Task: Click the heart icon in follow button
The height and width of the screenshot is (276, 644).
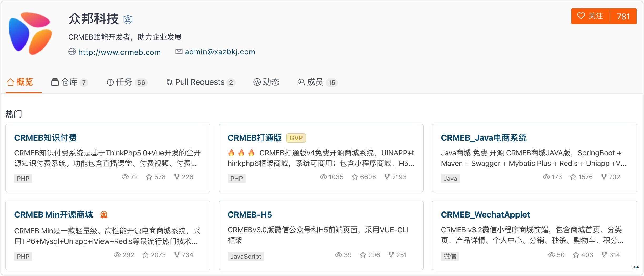Action: (581, 16)
